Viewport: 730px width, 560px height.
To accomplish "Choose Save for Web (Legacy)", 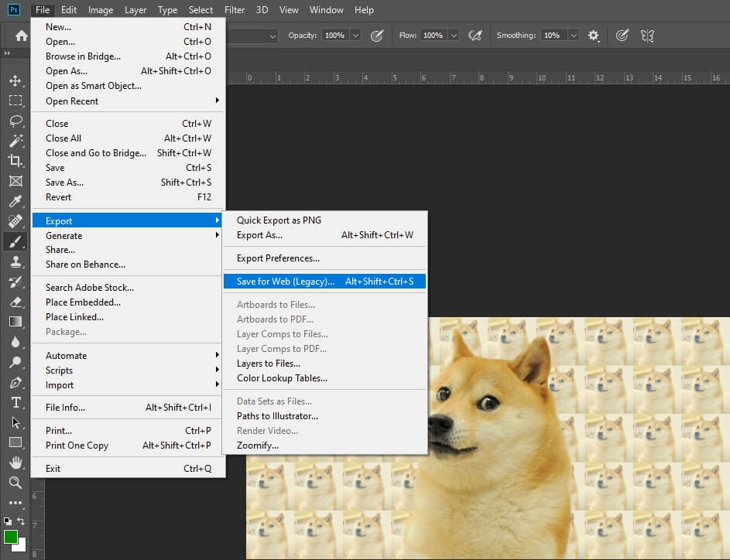I will point(324,282).
